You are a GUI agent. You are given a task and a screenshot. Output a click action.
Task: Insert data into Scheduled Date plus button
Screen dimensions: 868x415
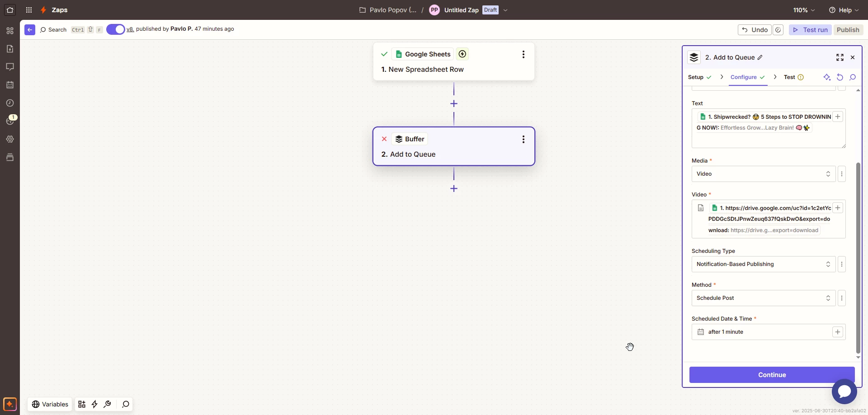[838, 332]
